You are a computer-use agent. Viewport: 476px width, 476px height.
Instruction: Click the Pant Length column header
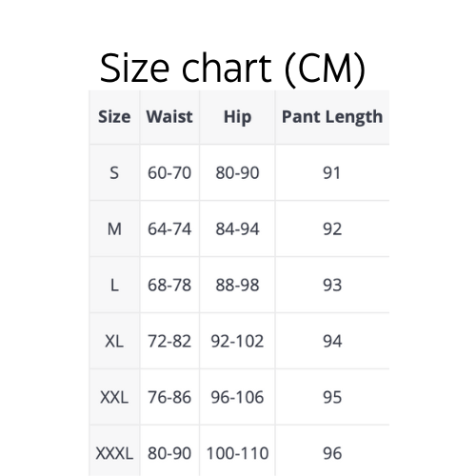pyautogui.click(x=332, y=117)
